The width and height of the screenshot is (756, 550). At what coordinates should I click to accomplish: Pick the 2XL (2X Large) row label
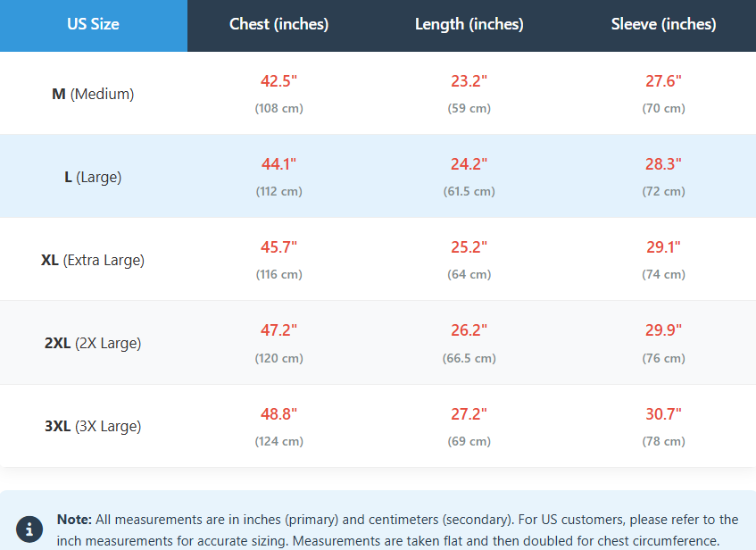point(93,344)
